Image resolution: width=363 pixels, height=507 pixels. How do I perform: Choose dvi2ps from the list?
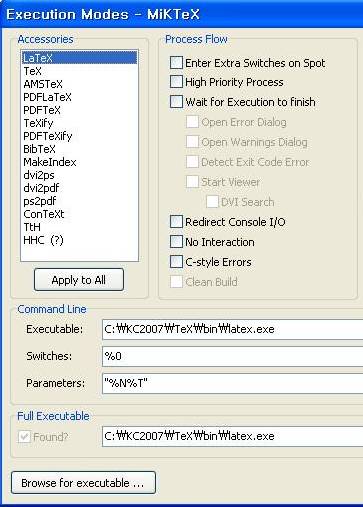point(79,175)
